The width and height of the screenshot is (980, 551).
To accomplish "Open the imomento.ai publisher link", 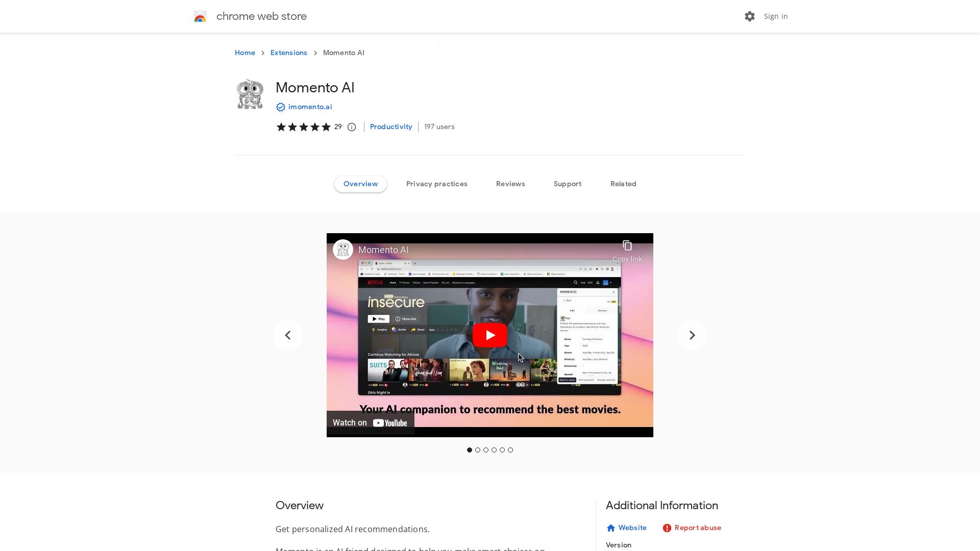I will (x=310, y=107).
